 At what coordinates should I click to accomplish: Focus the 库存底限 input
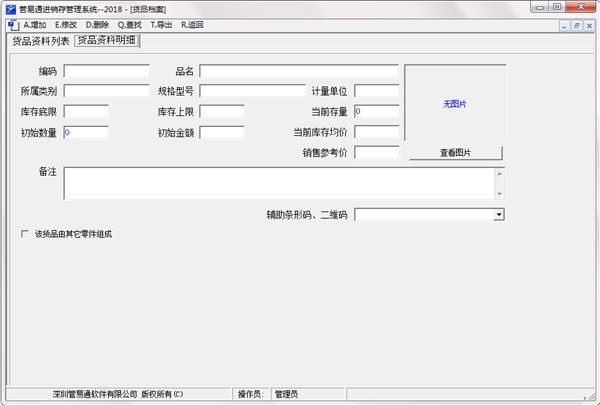tap(86, 112)
